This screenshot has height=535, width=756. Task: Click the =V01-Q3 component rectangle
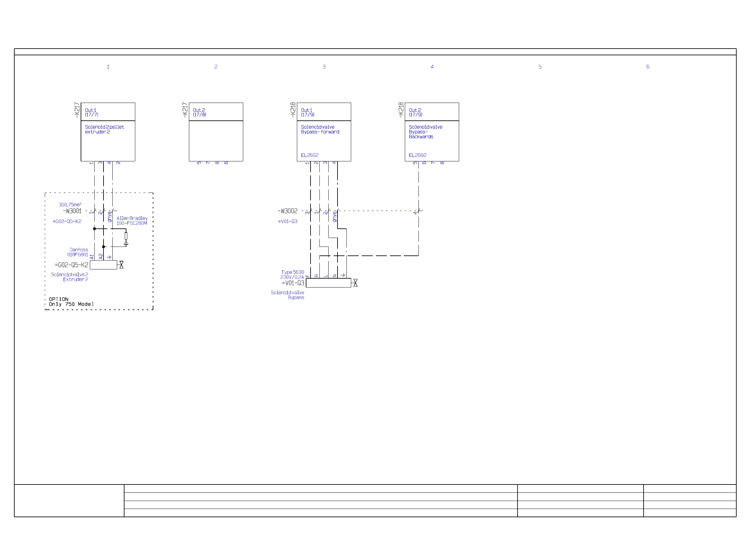(328, 283)
